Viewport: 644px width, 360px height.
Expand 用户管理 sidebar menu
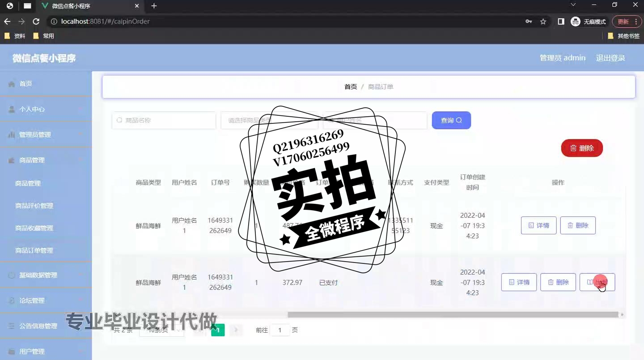pyautogui.click(x=46, y=352)
